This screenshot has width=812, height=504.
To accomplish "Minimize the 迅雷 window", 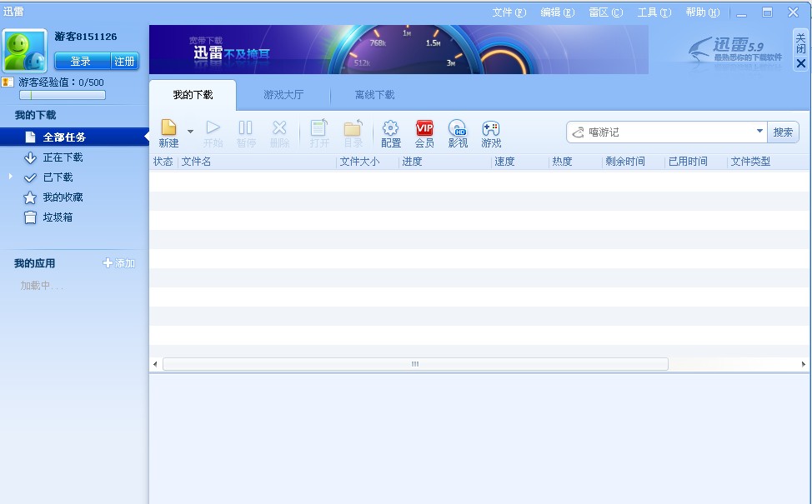I will click(742, 13).
